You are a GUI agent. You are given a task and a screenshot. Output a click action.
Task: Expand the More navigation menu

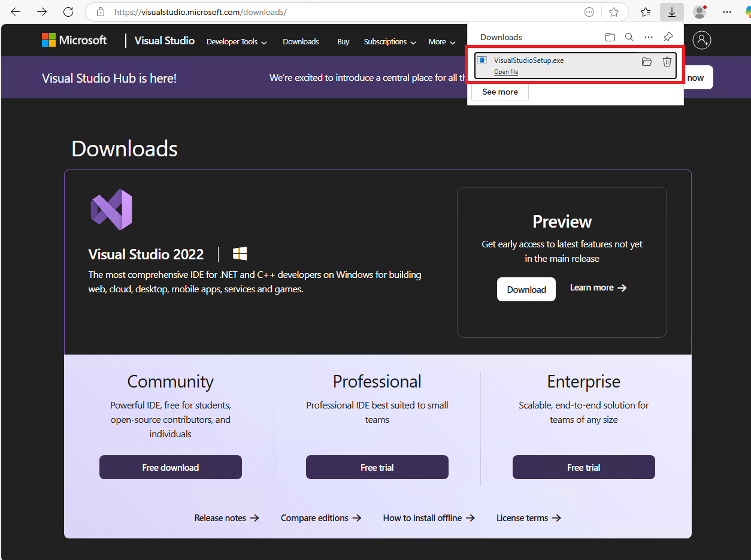442,42
